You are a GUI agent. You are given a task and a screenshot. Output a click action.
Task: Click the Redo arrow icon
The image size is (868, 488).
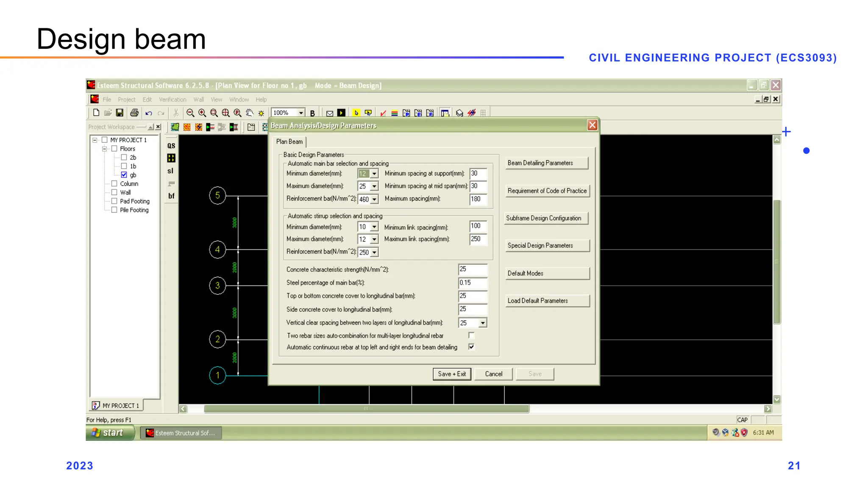tap(161, 113)
